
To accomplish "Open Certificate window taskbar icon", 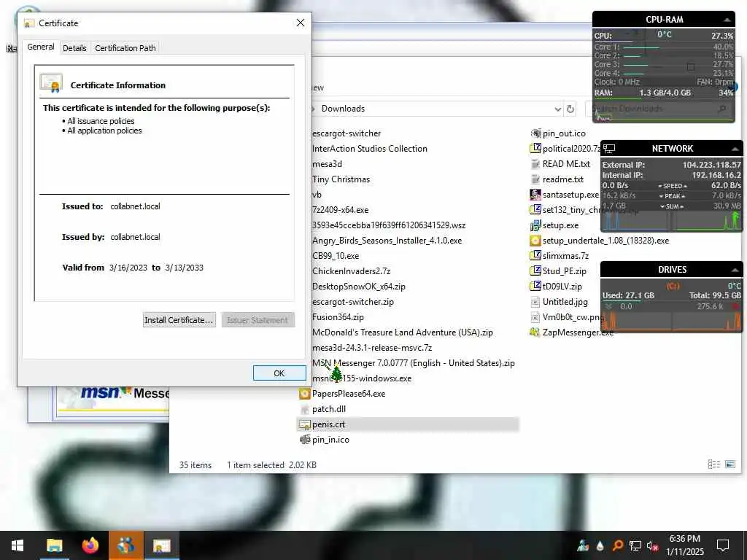I will [x=161, y=545].
